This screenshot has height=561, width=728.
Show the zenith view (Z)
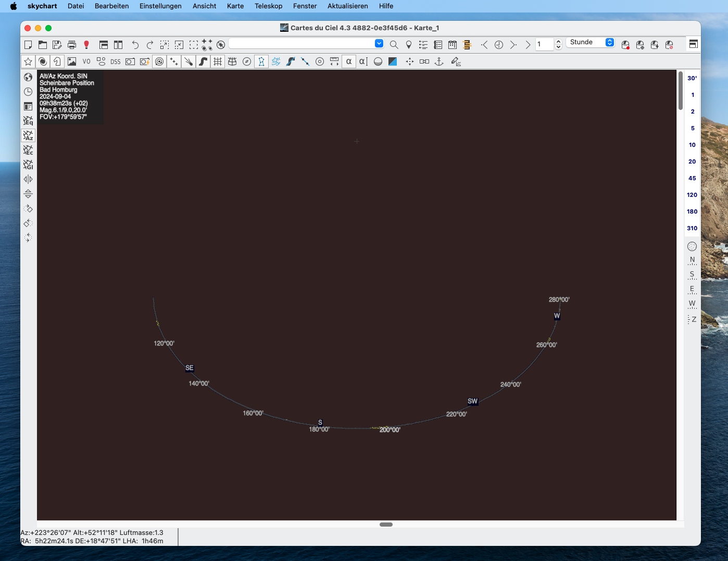pyautogui.click(x=692, y=319)
